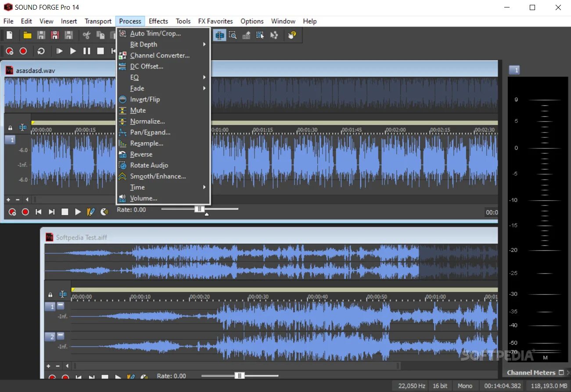Open the Time submenu
Screen dimensions: 571x392
coord(137,187)
